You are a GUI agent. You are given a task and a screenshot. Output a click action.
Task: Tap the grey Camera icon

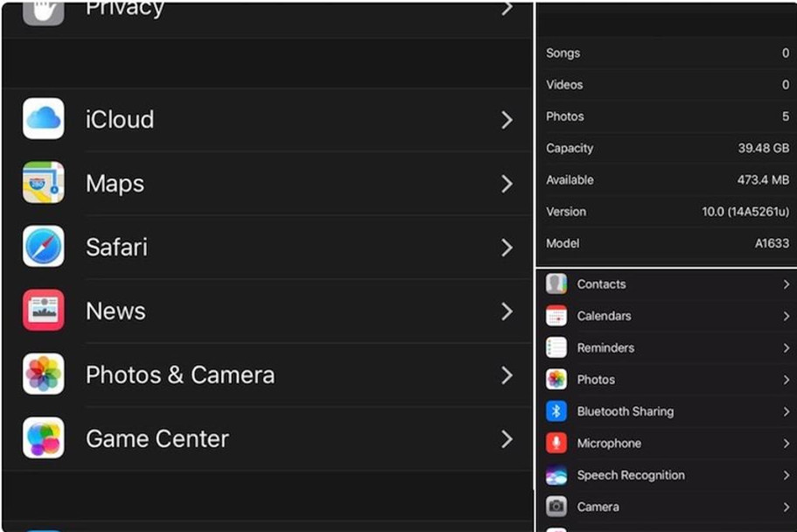coord(556,507)
